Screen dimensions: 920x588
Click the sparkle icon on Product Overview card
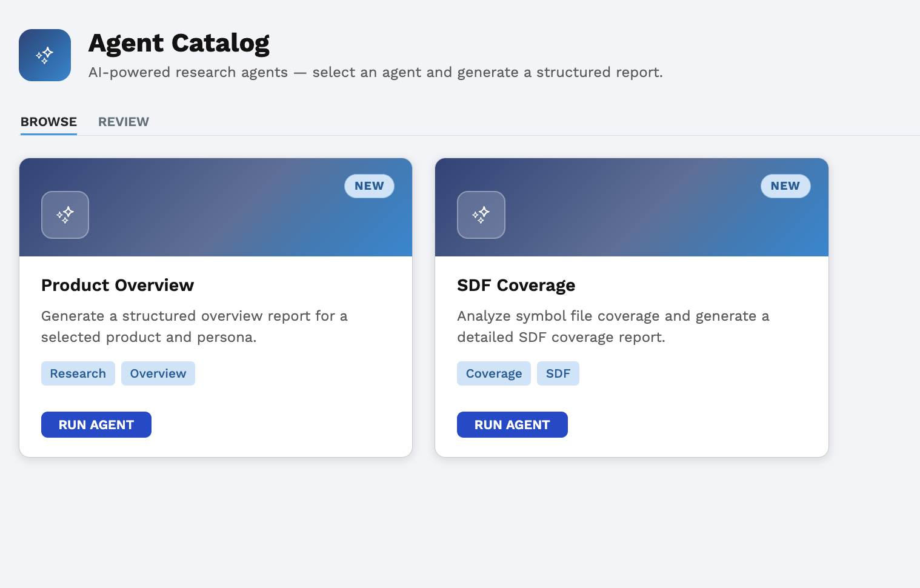(65, 215)
